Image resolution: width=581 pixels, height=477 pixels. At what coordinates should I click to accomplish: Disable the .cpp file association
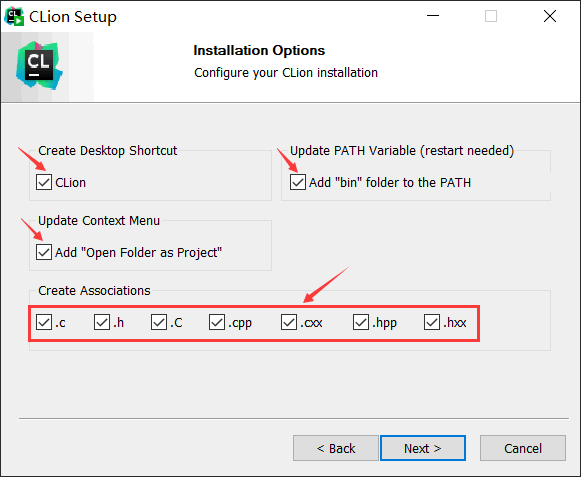217,322
